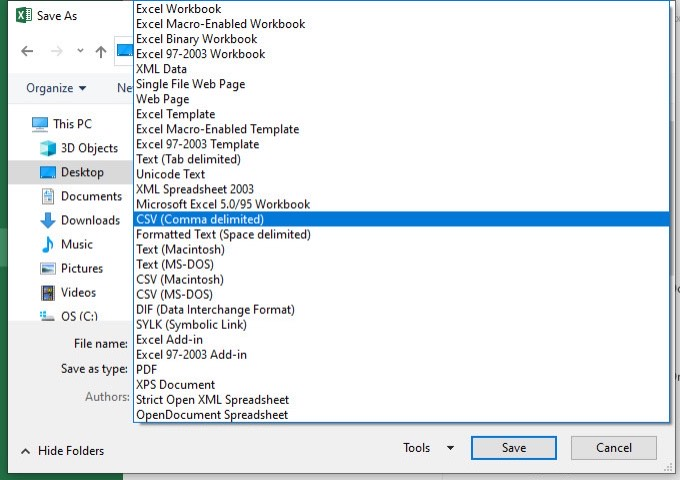Pick XPS Document format

coord(401,385)
